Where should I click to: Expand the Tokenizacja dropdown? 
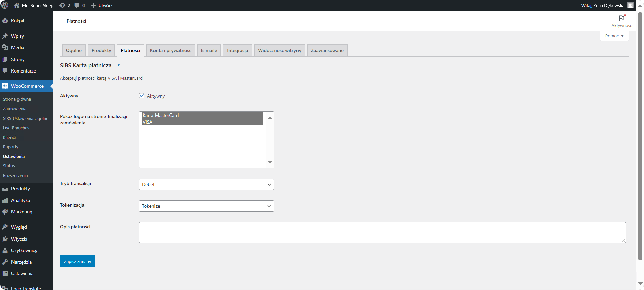tap(206, 206)
